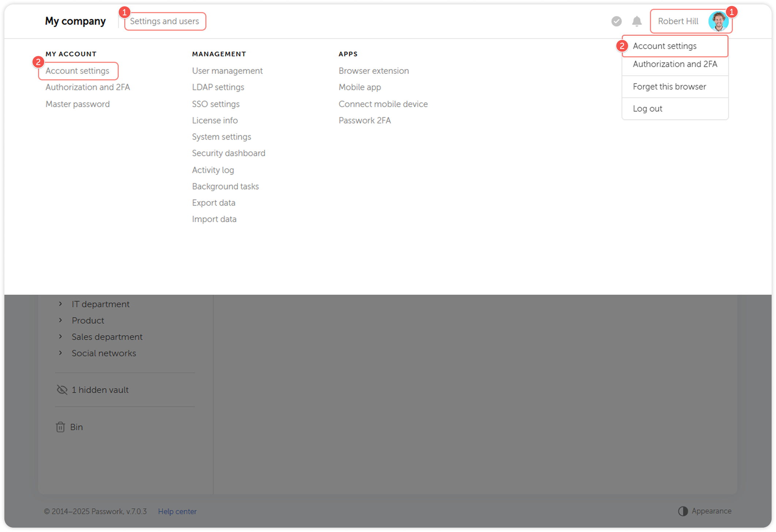Select Log out from dropdown

[675, 109]
